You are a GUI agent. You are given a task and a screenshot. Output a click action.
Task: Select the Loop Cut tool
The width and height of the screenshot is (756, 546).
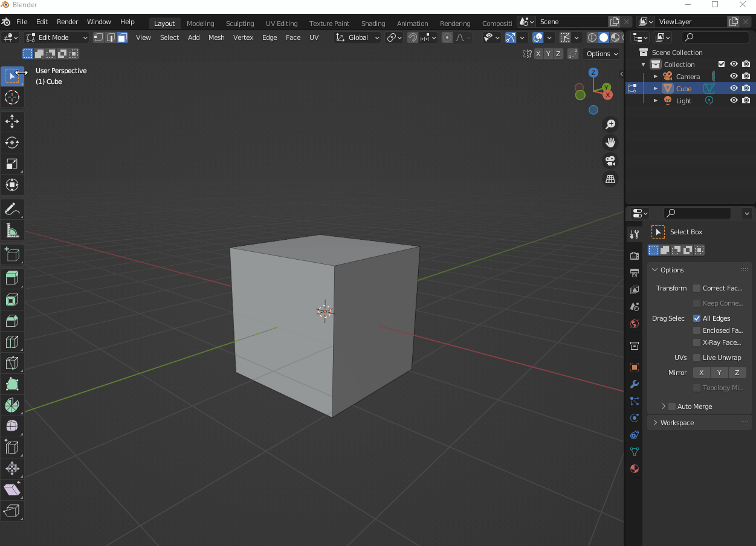coord(12,342)
